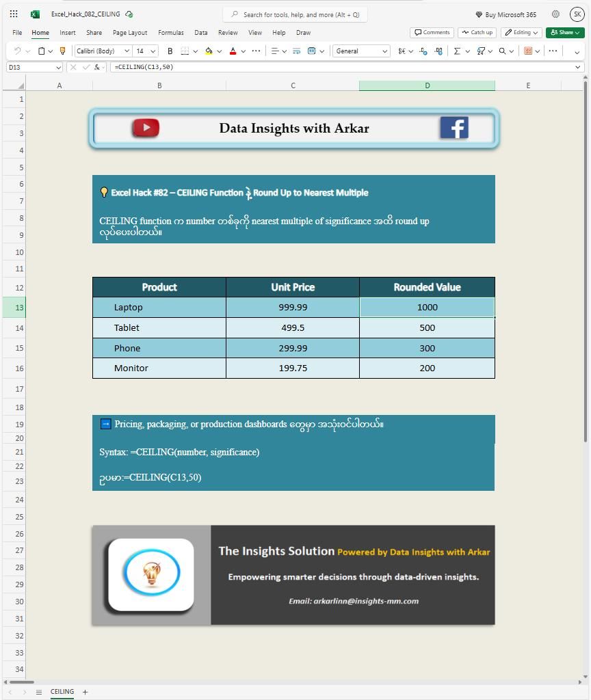
Task: Click the Find magnifier icon in ribbon
Action: [x=503, y=51]
